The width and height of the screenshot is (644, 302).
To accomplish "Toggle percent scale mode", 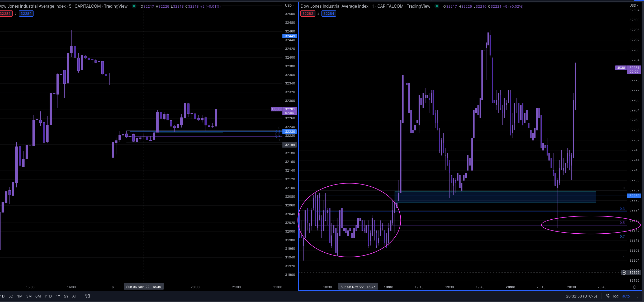I will pyautogui.click(x=608, y=296).
